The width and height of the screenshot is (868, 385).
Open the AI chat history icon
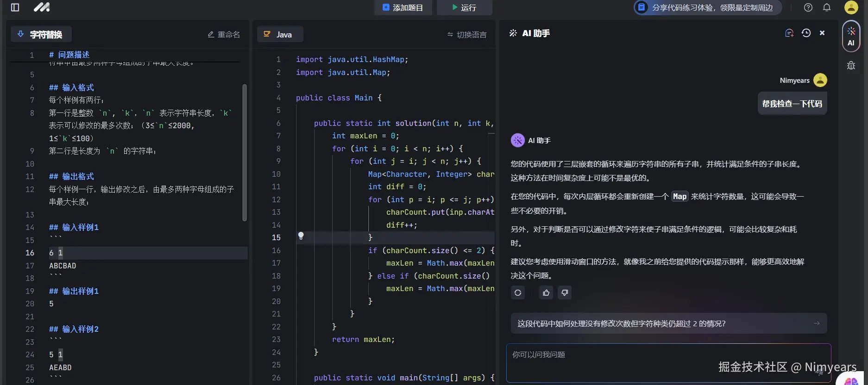pos(806,33)
